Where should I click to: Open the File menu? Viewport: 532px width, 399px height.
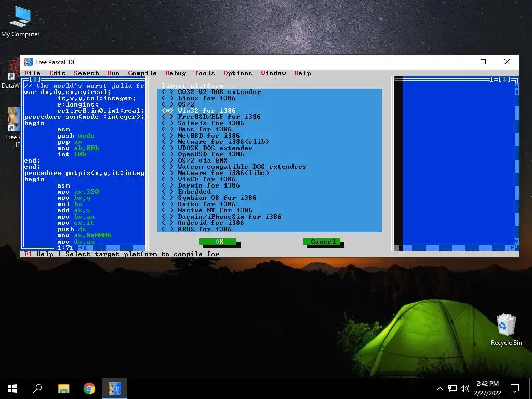[32, 73]
